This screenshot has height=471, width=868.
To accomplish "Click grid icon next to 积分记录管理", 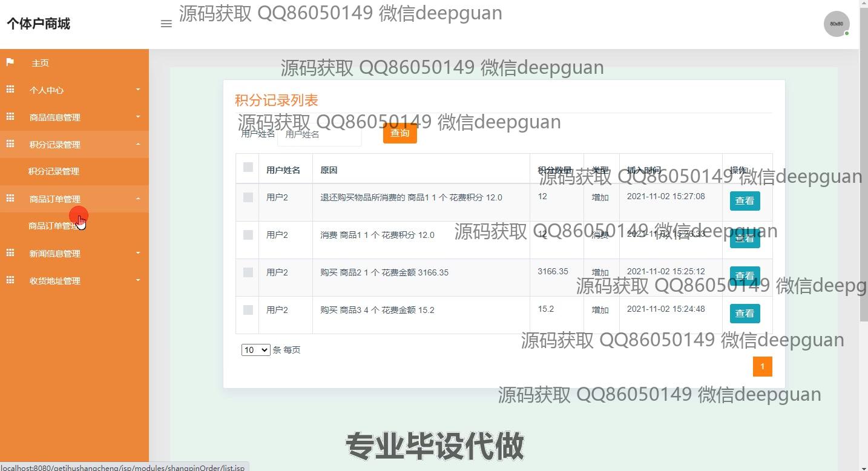I will click(x=10, y=144).
